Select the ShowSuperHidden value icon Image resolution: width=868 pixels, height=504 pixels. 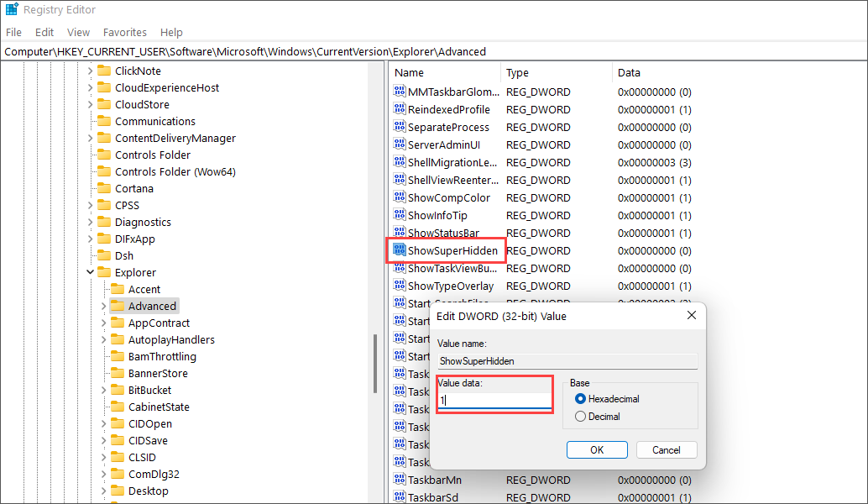[401, 250]
